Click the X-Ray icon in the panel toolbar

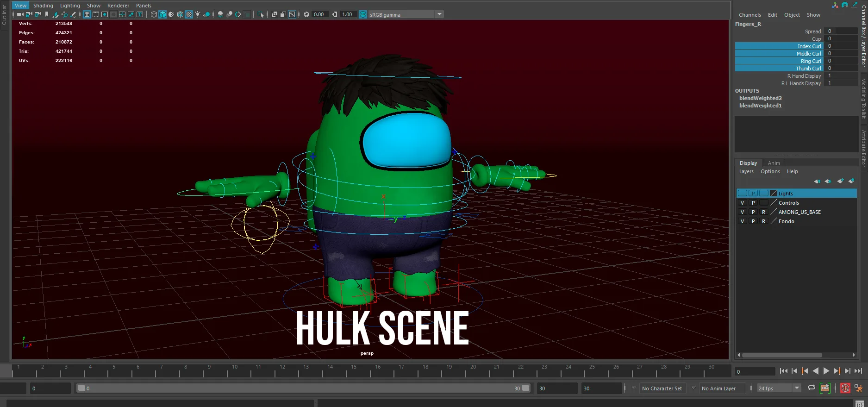click(275, 14)
